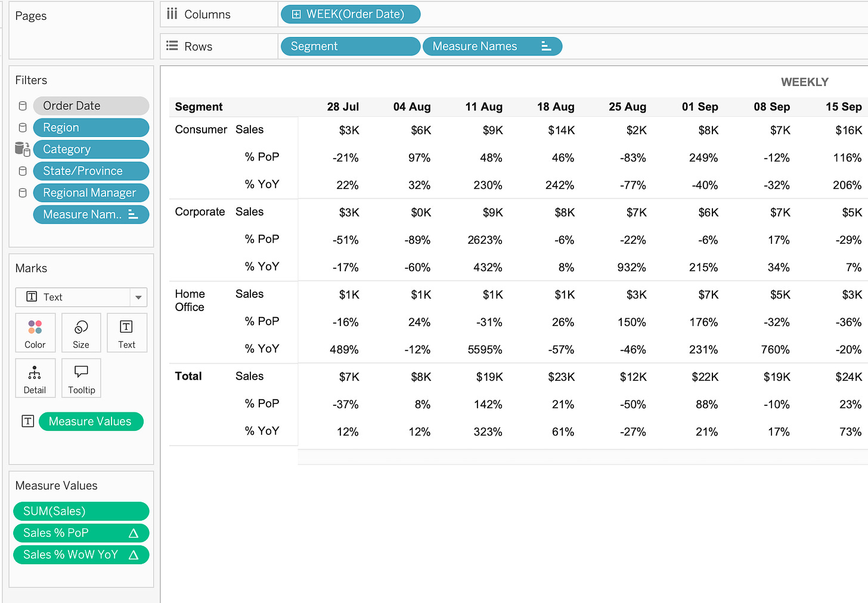Image resolution: width=868 pixels, height=603 pixels.
Task: Click the SUM(Sales) measure value pill
Action: tap(81, 511)
